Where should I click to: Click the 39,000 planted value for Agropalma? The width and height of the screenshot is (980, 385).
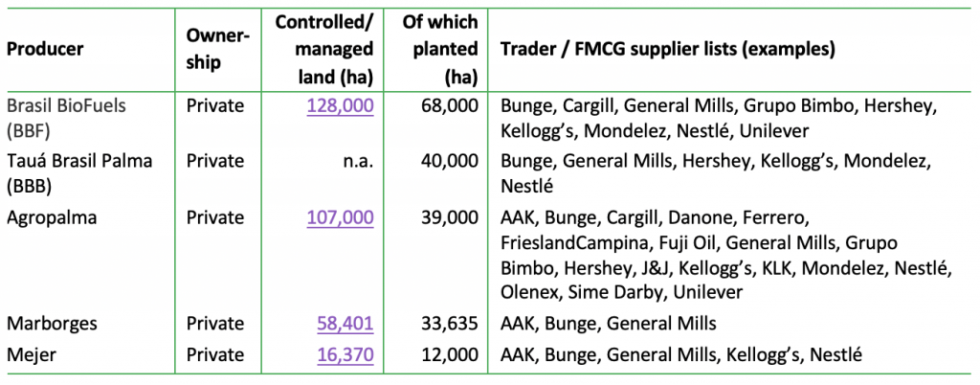(450, 217)
